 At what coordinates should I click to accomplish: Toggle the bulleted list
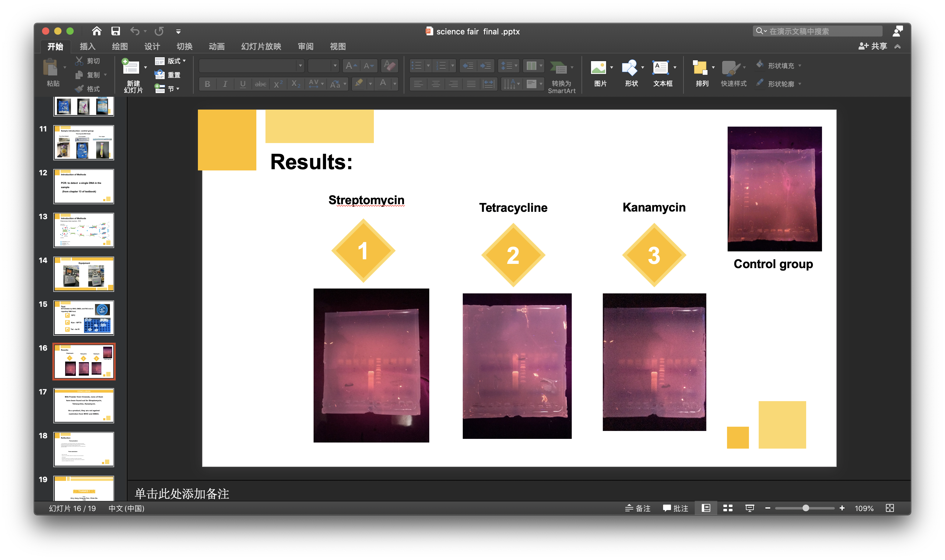click(x=417, y=66)
